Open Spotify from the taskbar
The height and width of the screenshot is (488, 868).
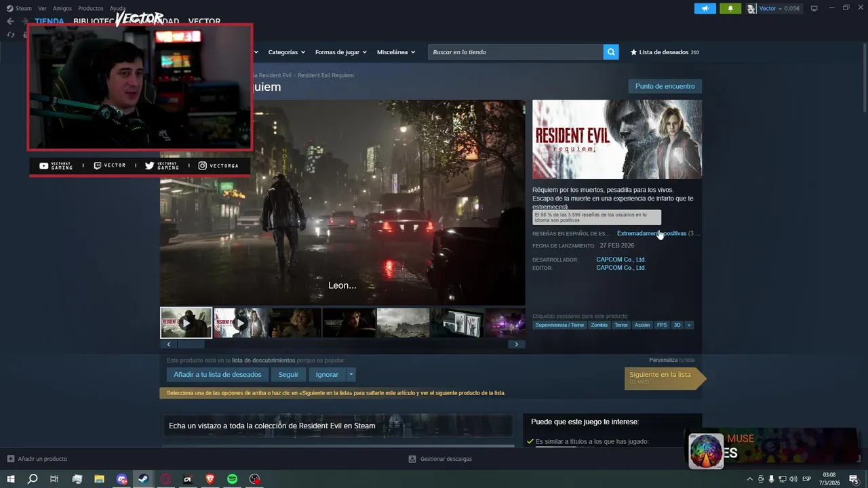point(232,479)
